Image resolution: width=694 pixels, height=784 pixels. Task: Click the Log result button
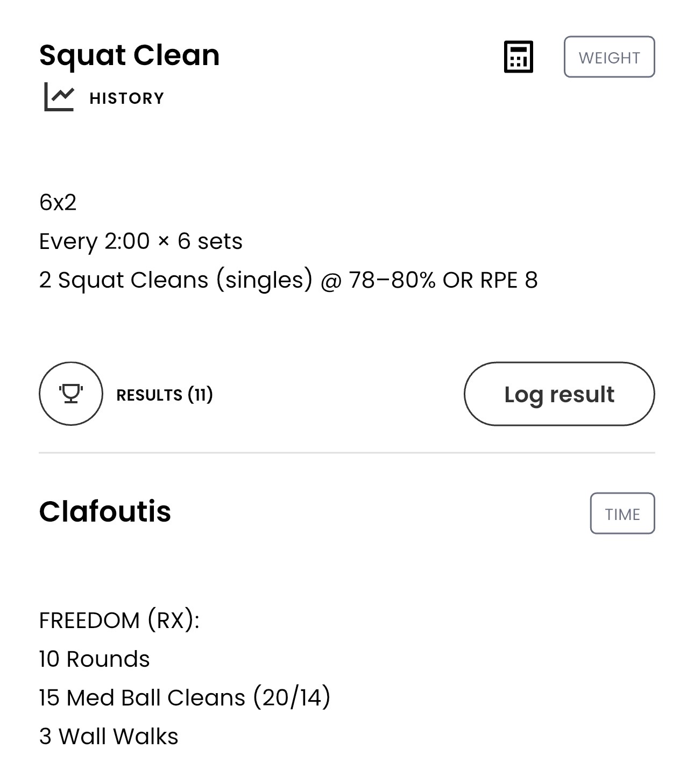coord(560,394)
